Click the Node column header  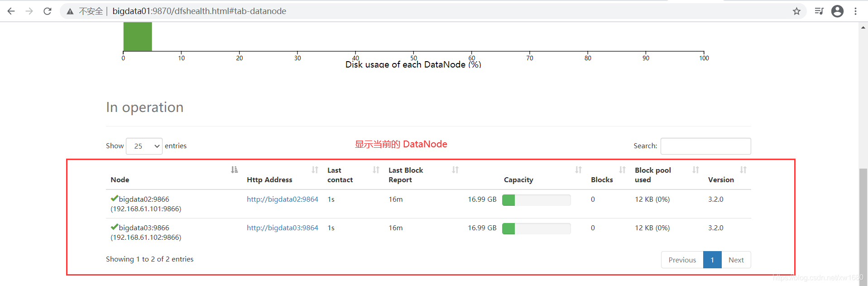pos(120,180)
